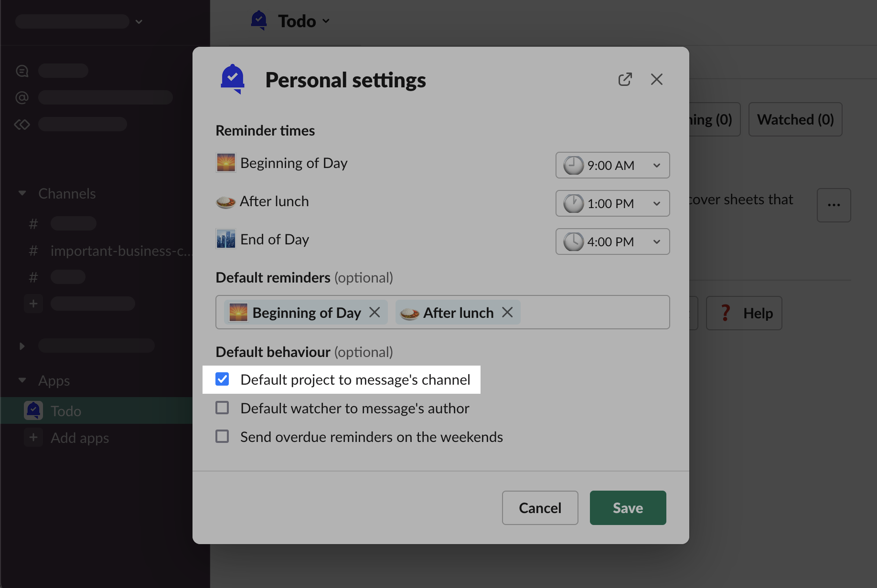Click the Save button

(x=628, y=508)
